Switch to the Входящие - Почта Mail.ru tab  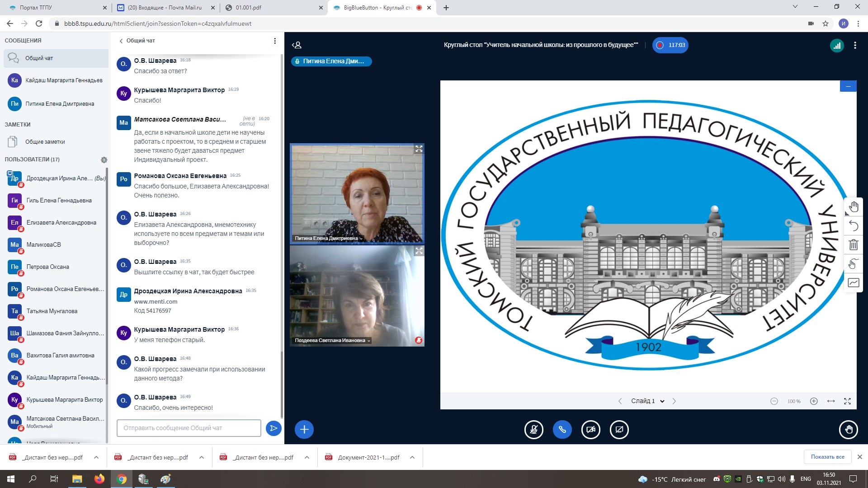click(165, 8)
